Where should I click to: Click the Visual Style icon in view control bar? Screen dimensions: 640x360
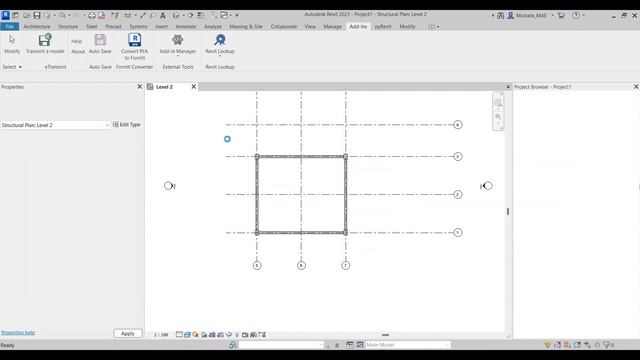pyautogui.click(x=187, y=335)
